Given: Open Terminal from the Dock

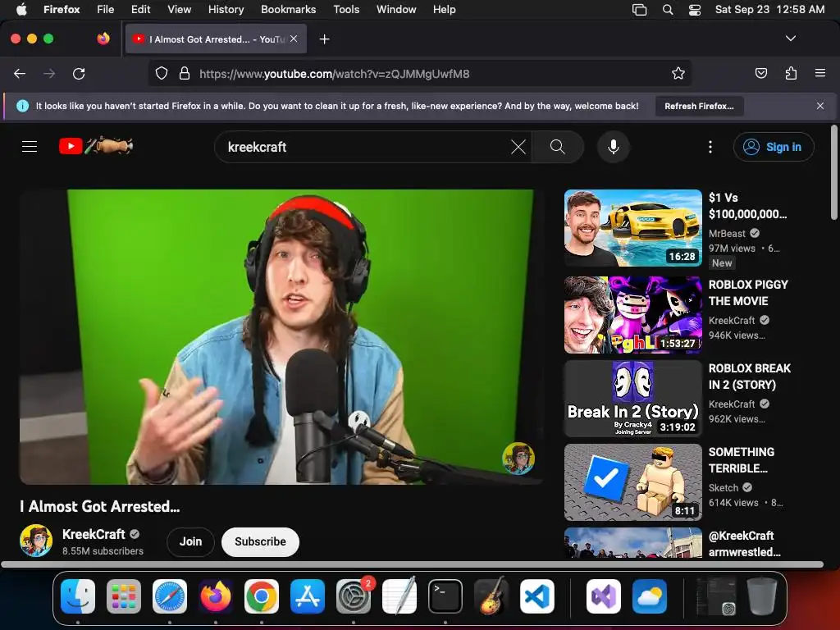Looking at the screenshot, I should [445, 596].
